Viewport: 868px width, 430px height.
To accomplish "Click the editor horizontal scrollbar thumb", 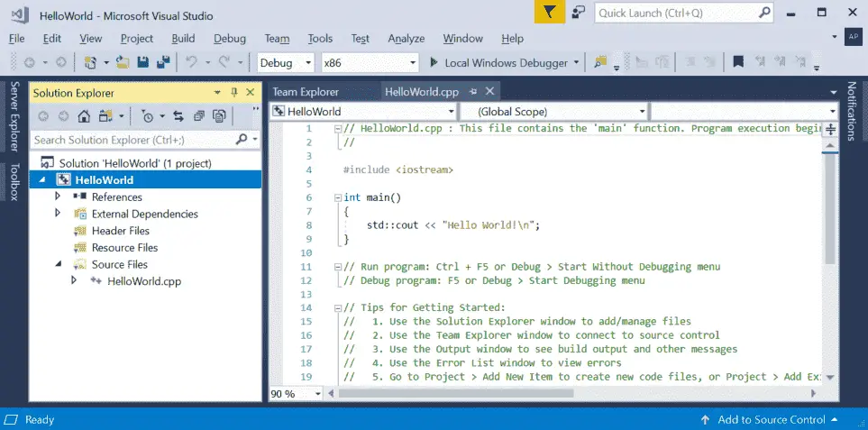I will point(456,393).
